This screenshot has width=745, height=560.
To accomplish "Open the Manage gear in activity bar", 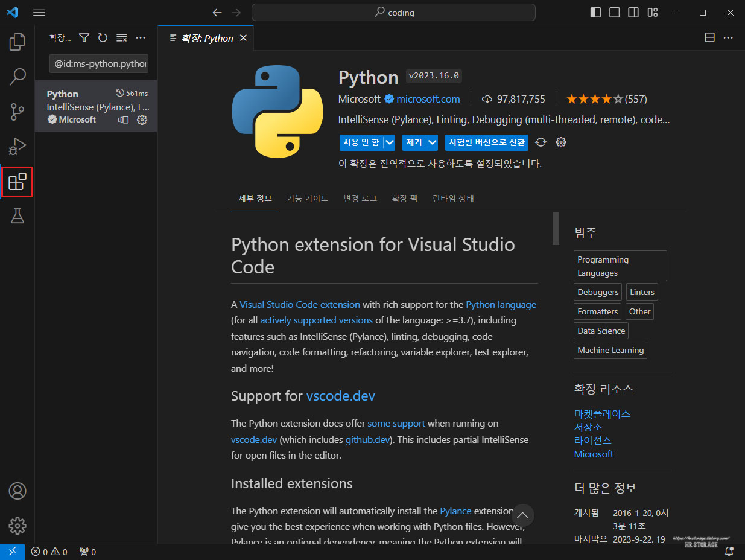I will point(17,526).
